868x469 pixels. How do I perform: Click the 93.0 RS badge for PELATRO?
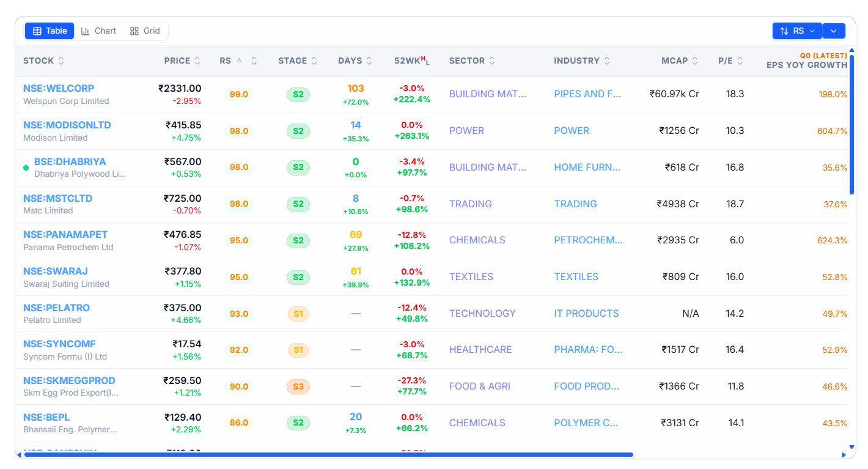click(239, 314)
